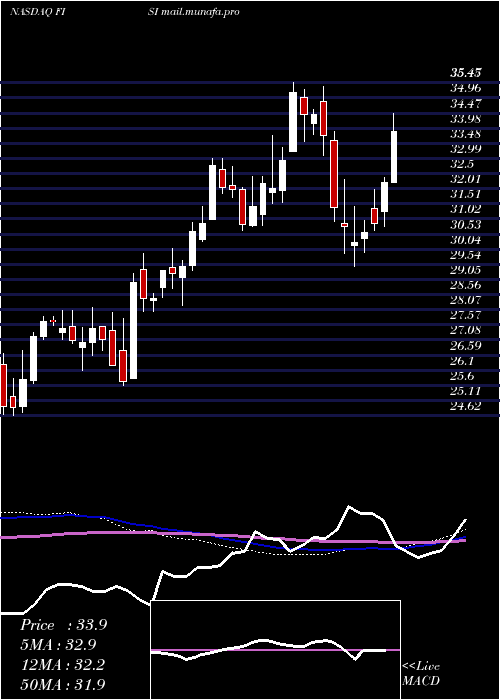Click the NASDAQ FI chart title

click(39, 12)
